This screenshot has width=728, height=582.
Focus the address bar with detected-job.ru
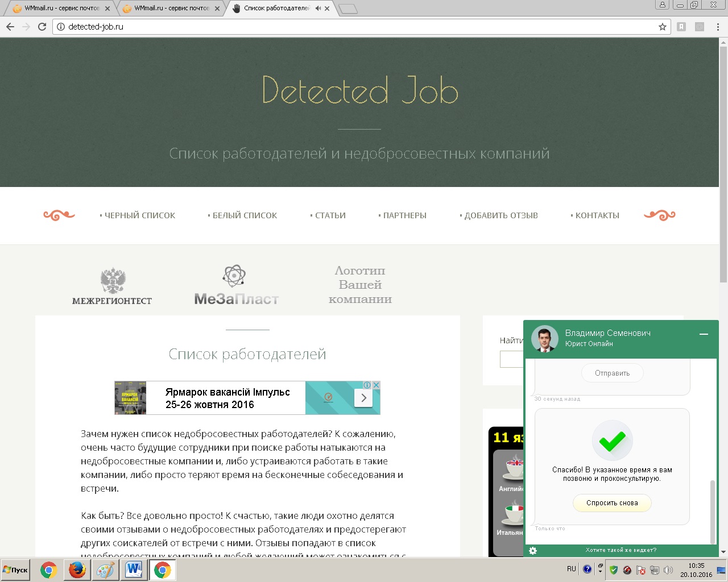coord(361,27)
